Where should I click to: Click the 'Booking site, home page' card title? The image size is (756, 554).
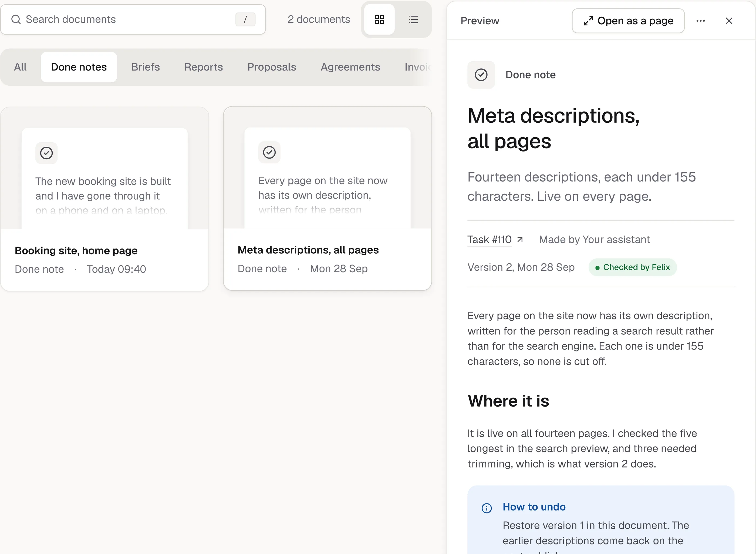tap(76, 250)
